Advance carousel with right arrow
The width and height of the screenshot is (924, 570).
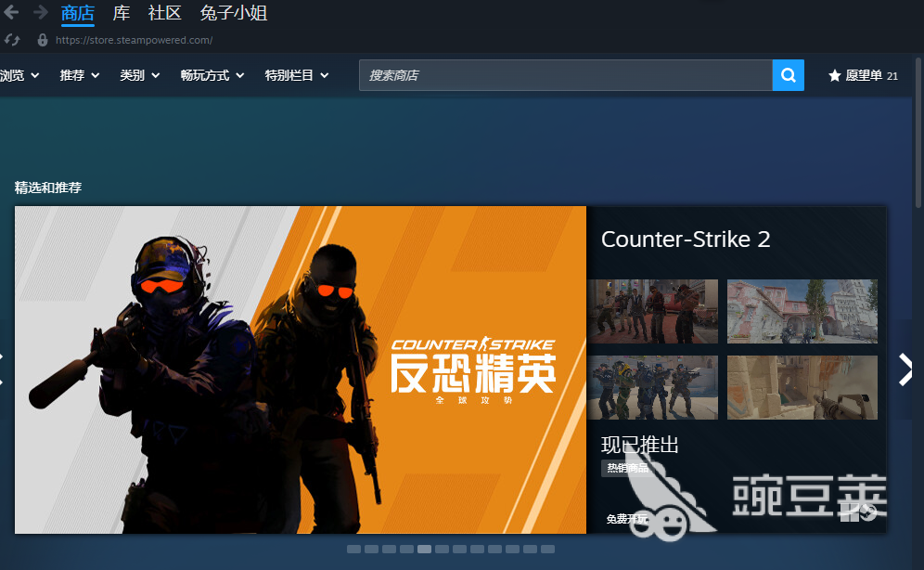coord(905,369)
